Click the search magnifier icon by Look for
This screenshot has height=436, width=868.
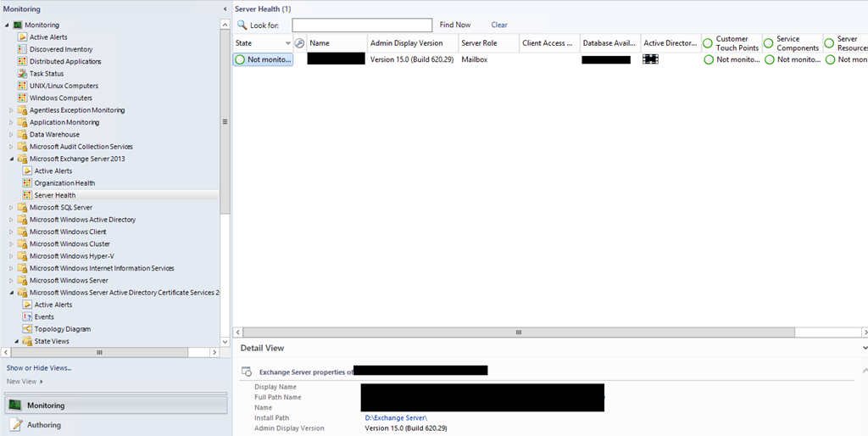pyautogui.click(x=242, y=25)
